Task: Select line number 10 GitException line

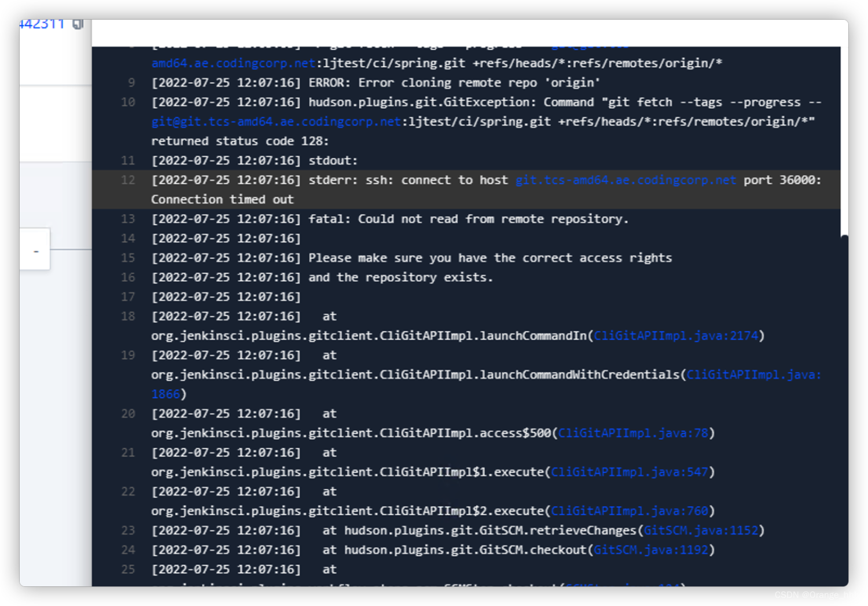Action: click(127, 102)
